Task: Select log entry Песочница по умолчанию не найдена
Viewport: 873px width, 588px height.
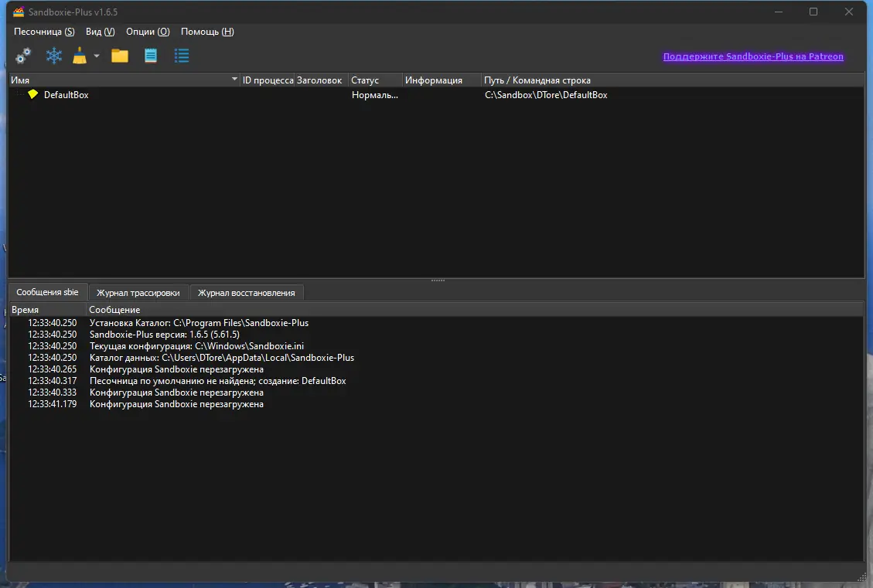Action: (x=436, y=381)
